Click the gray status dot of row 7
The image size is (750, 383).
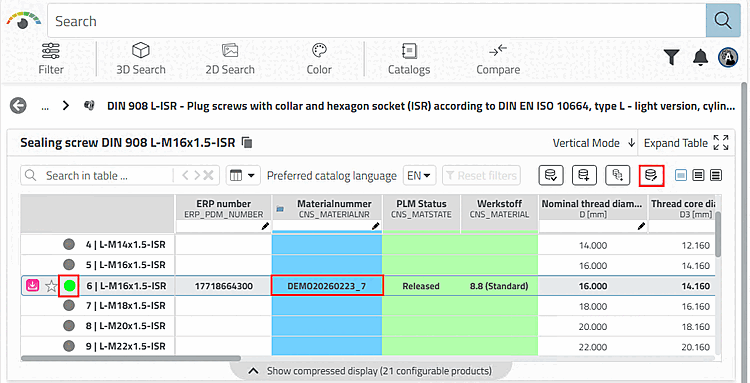(x=69, y=305)
